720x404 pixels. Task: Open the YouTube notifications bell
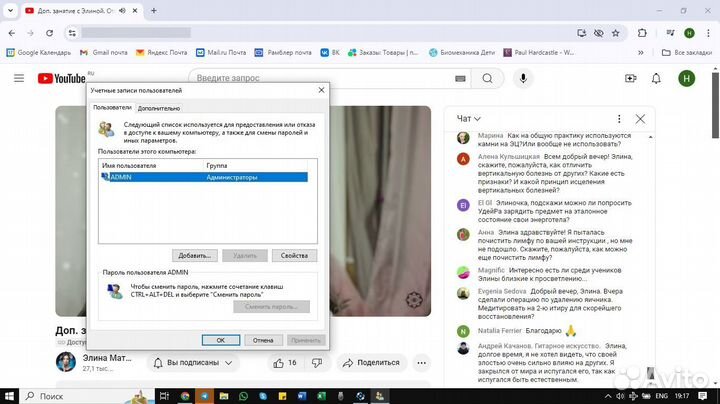656,79
